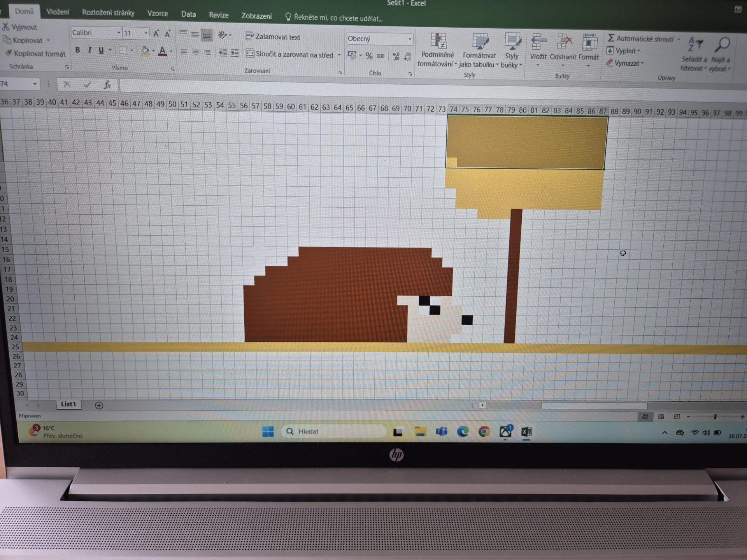
Task: Open the Vymazat clear dropdown
Action: pyautogui.click(x=625, y=63)
